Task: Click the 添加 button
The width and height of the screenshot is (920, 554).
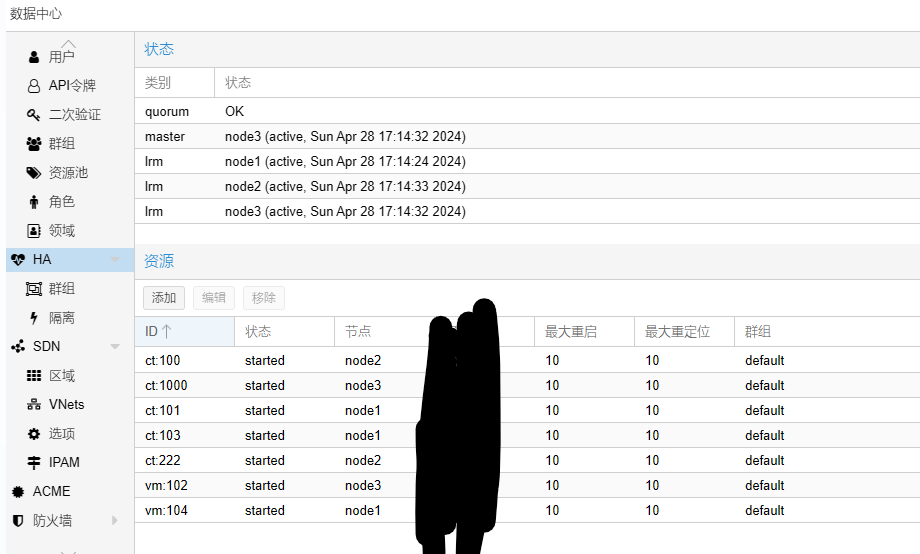Action: pyautogui.click(x=164, y=298)
